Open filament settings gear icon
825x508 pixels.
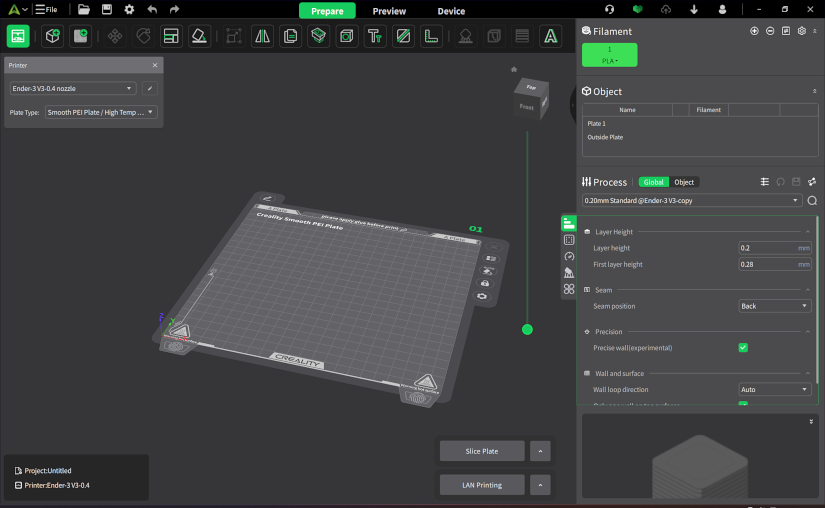(x=801, y=31)
